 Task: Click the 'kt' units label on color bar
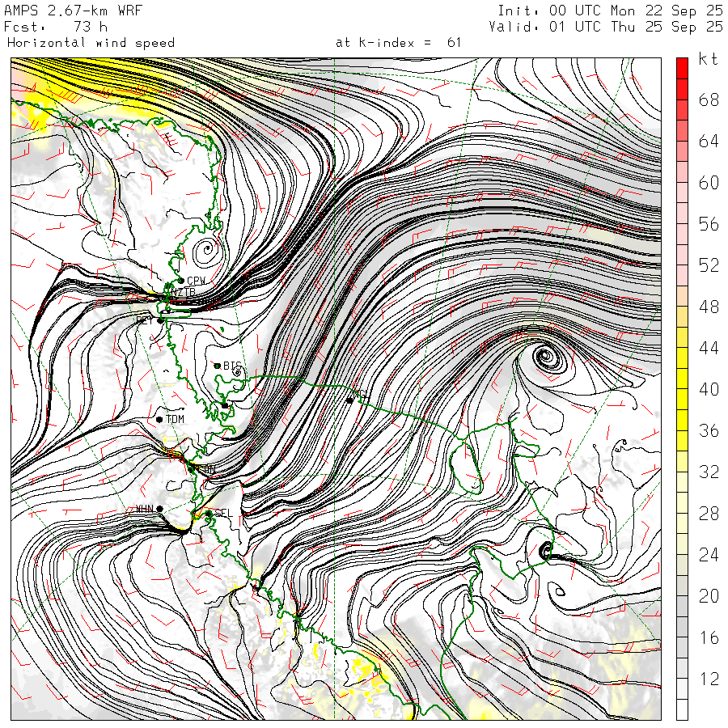click(x=709, y=59)
